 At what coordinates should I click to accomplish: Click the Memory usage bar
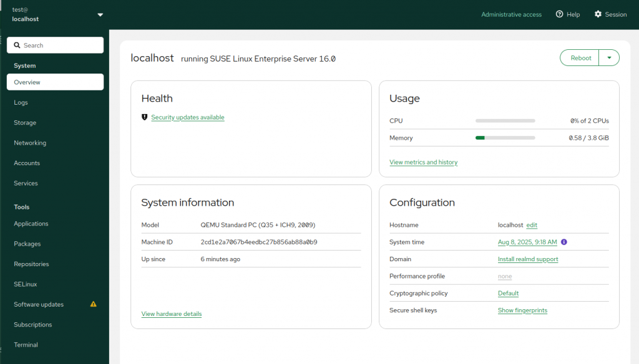pyautogui.click(x=505, y=138)
